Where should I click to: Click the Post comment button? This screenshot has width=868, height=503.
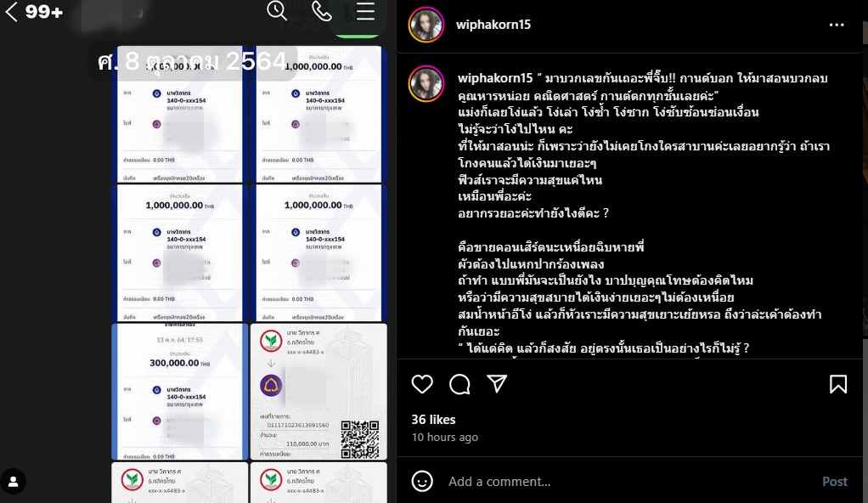coord(834,482)
